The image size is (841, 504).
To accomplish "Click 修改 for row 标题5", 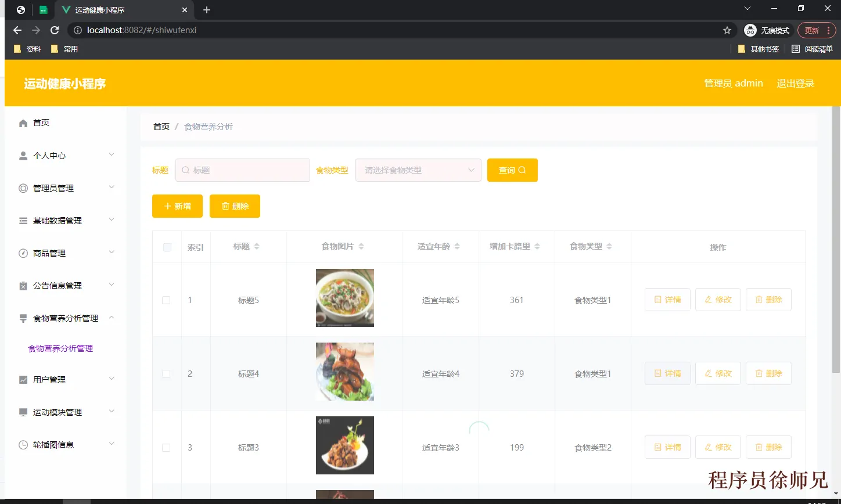I will click(x=718, y=300).
